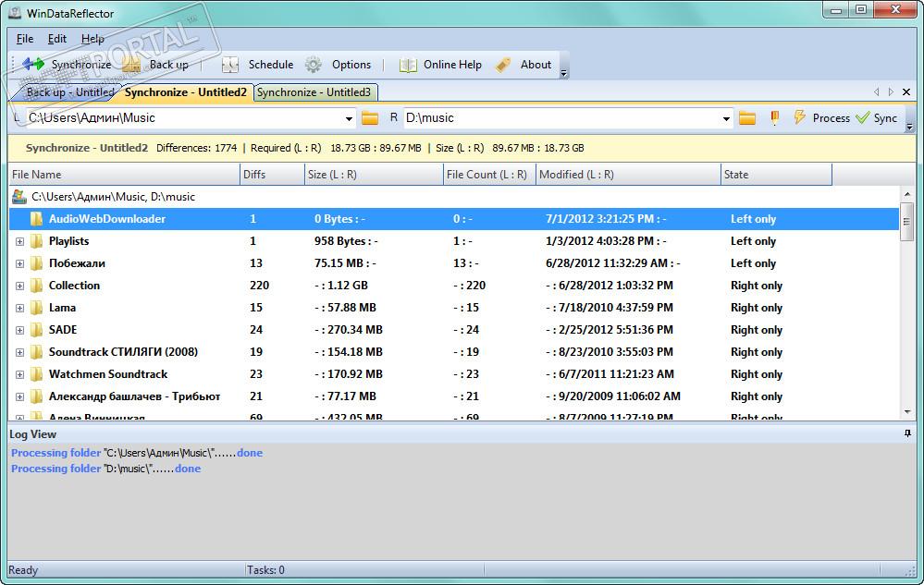Expand the SADE folder row
The width and height of the screenshot is (924, 585).
click(19, 330)
